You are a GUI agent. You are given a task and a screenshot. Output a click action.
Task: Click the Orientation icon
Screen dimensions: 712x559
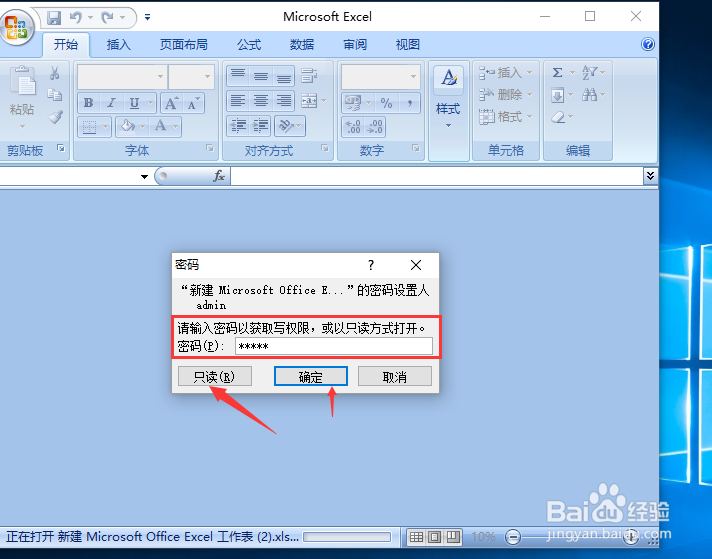pos(286,126)
